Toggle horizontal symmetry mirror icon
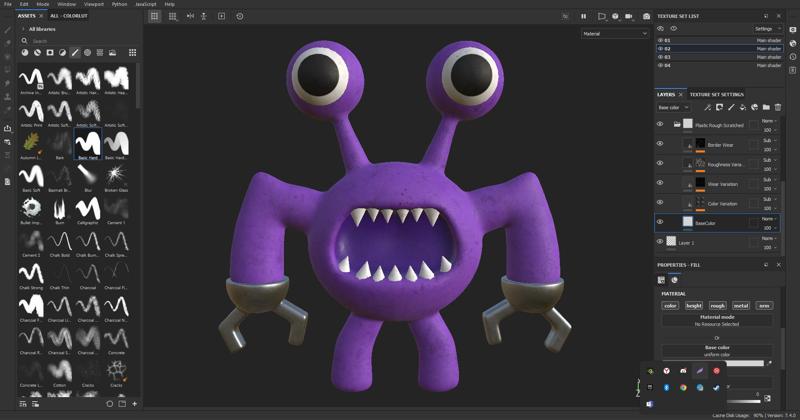800x420 pixels. click(x=190, y=16)
